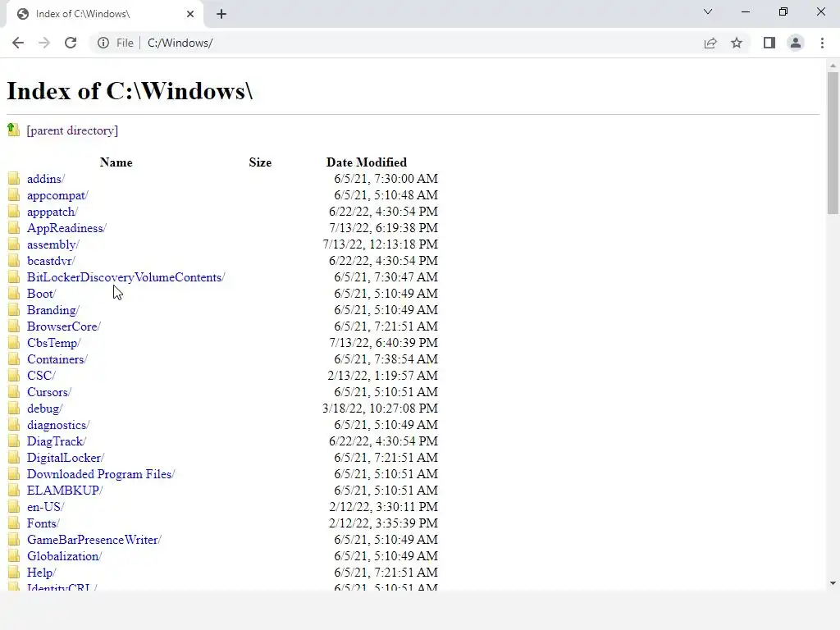Click date 7/13/22, 12:13:18 PM
This screenshot has height=630, width=840.
coord(381,244)
